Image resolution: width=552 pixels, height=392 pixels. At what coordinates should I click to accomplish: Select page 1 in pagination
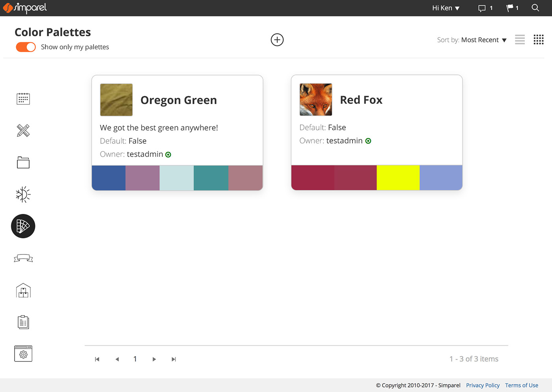tap(135, 359)
